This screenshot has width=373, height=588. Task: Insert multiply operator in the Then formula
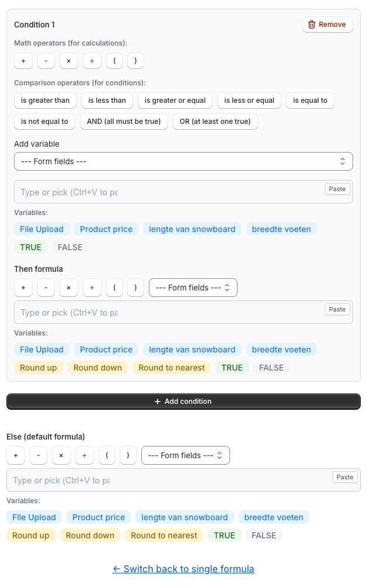68,288
